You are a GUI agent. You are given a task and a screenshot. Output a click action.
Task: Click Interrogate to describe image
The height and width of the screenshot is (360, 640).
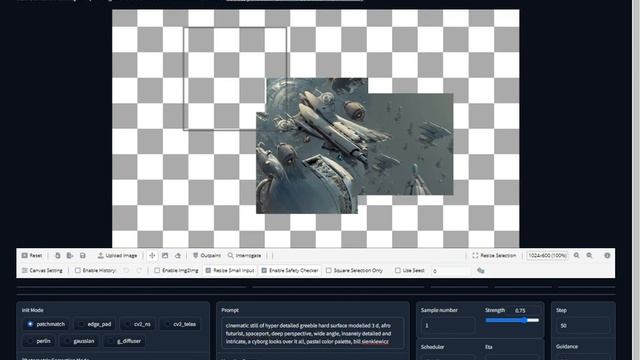coord(244,256)
